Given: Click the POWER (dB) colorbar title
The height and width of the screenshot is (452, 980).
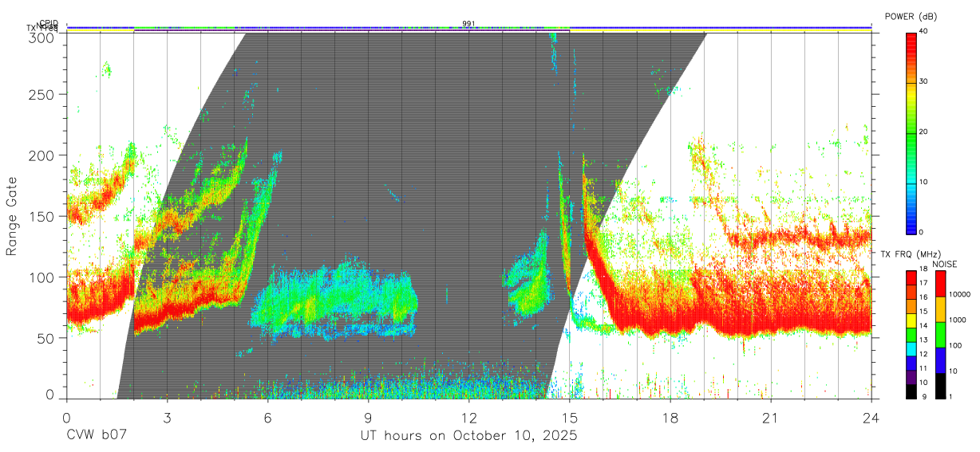Looking at the screenshot, I should 911,16.
